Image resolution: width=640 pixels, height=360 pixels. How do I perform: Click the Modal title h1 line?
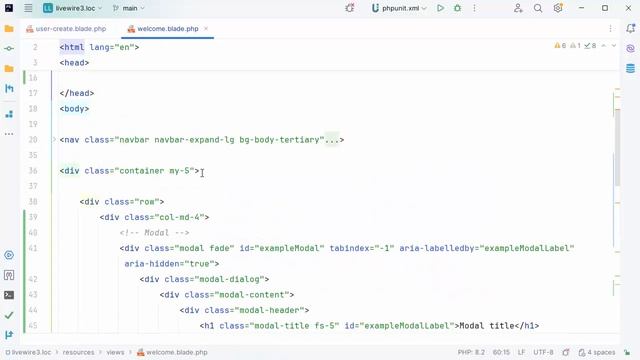click(369, 326)
